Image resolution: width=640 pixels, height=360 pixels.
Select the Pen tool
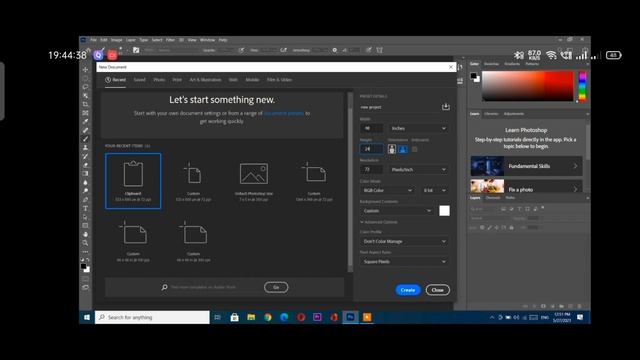pos(85,200)
